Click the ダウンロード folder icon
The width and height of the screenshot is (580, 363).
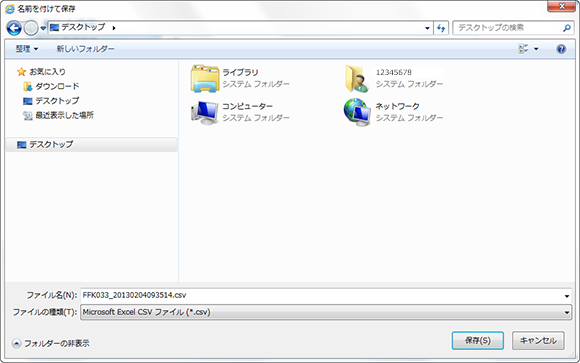[28, 87]
